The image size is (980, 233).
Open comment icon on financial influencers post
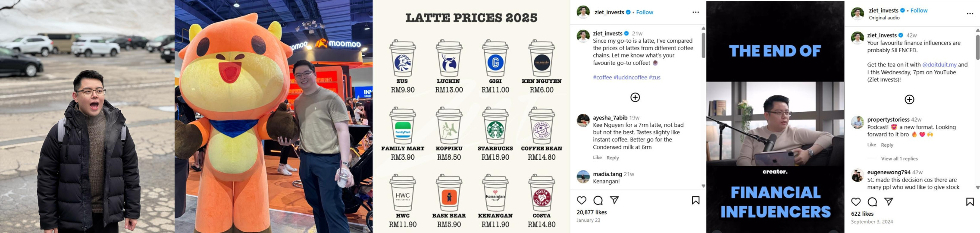click(x=872, y=202)
